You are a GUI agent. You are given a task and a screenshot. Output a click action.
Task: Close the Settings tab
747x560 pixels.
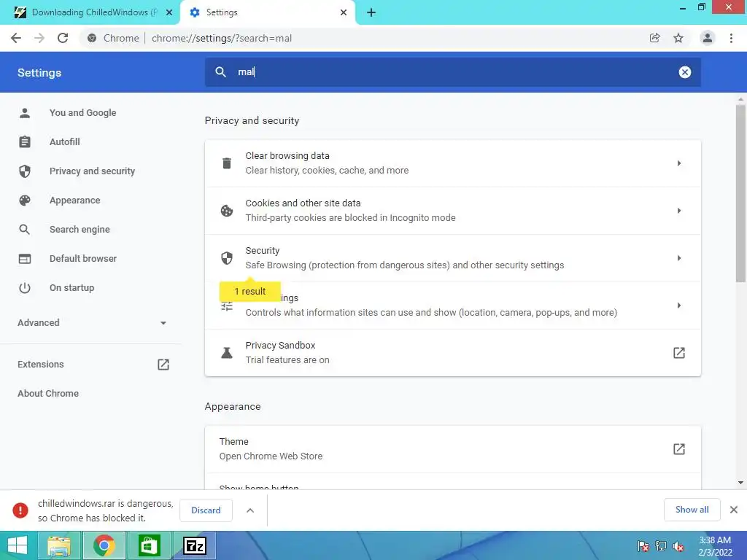344,12
